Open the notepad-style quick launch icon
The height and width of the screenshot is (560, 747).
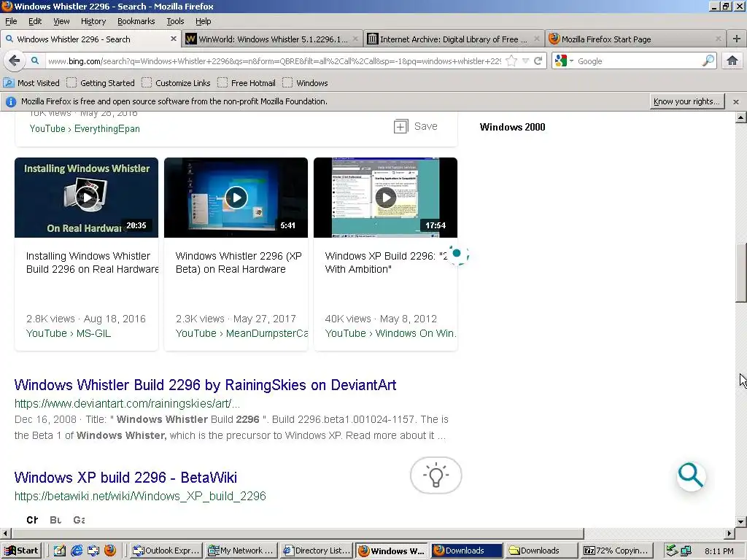(60, 551)
